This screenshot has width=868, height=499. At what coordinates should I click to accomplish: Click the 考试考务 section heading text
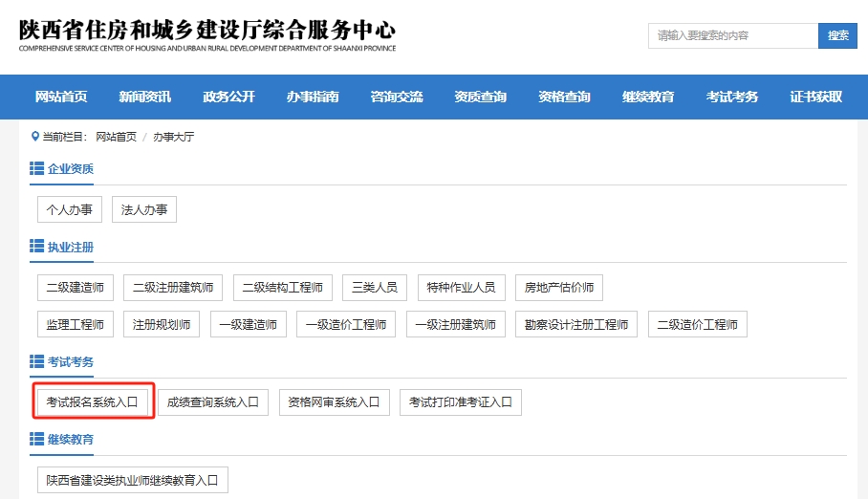(x=71, y=362)
